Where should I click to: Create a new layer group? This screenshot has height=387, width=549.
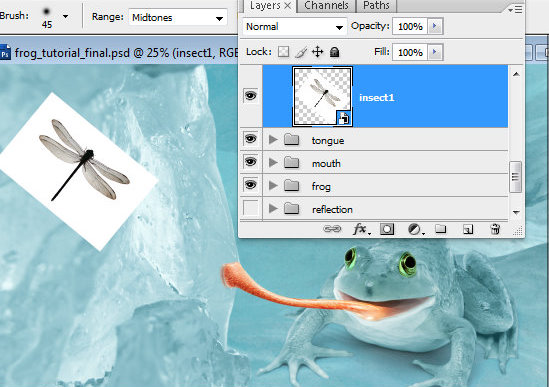click(440, 229)
